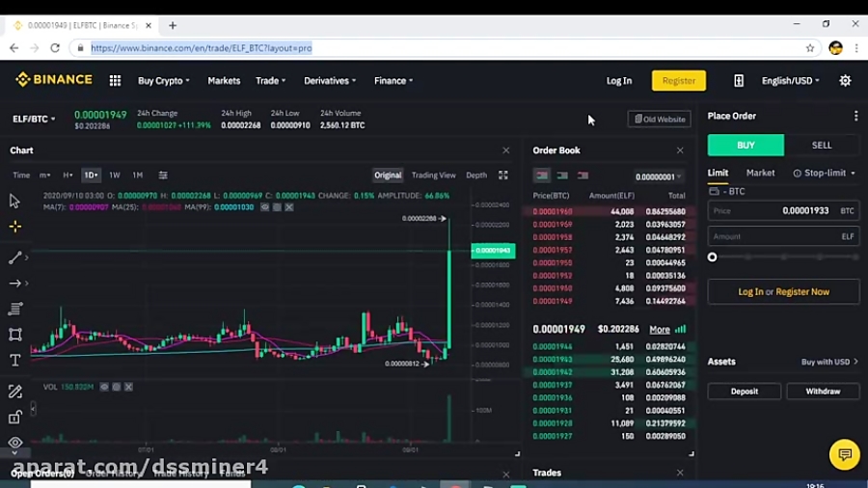
Task: Open a new browser tab
Action: (x=173, y=25)
